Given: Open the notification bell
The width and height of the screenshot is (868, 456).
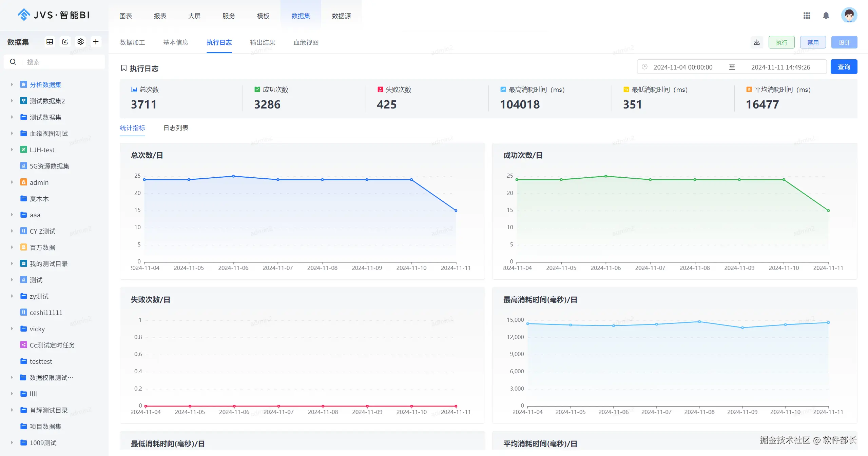Looking at the screenshot, I should click(x=826, y=16).
